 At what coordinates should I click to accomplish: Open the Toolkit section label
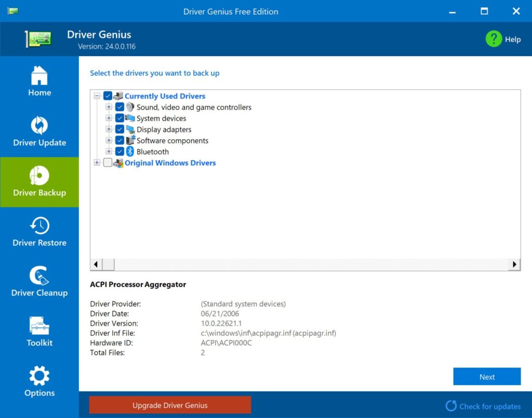coord(39,343)
